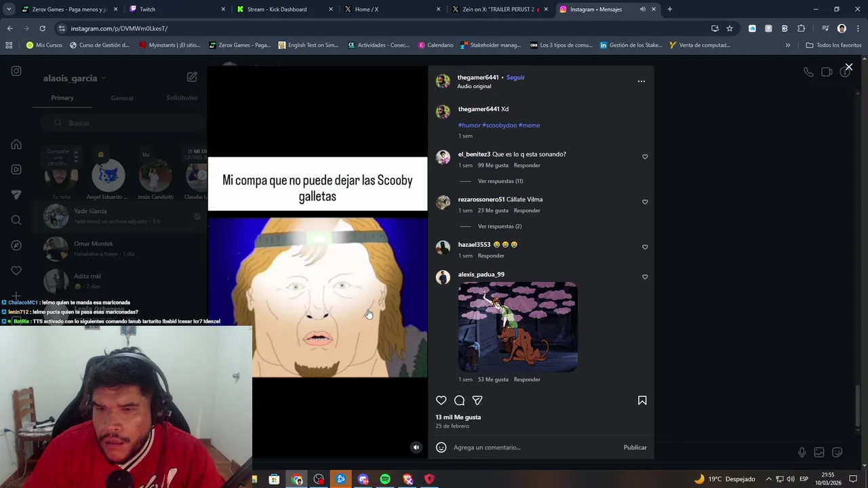Click the reel video to pause it
Screen dimensions: 868x488
[317, 263]
